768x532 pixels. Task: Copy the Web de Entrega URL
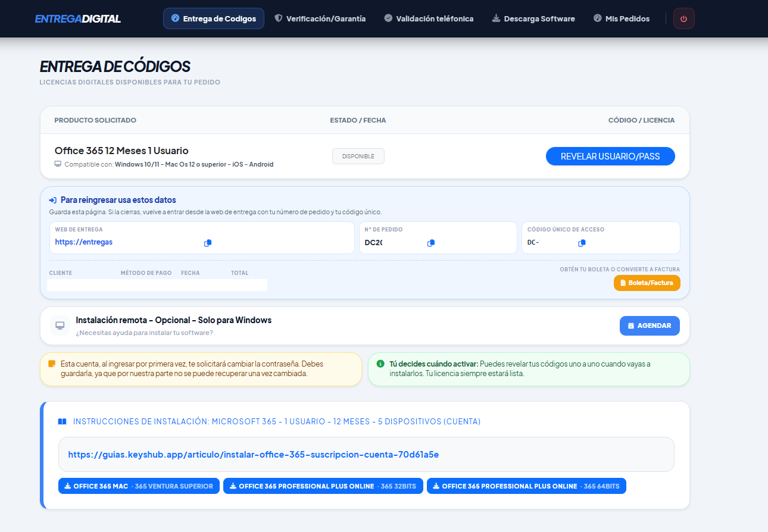pyautogui.click(x=208, y=243)
